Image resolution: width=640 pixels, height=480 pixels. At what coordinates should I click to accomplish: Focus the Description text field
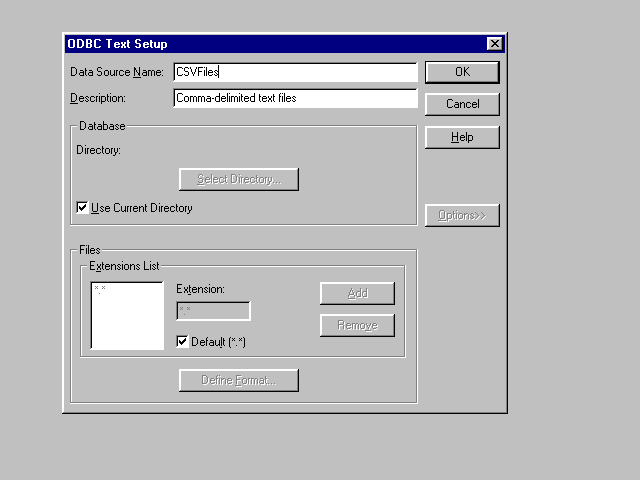point(294,98)
